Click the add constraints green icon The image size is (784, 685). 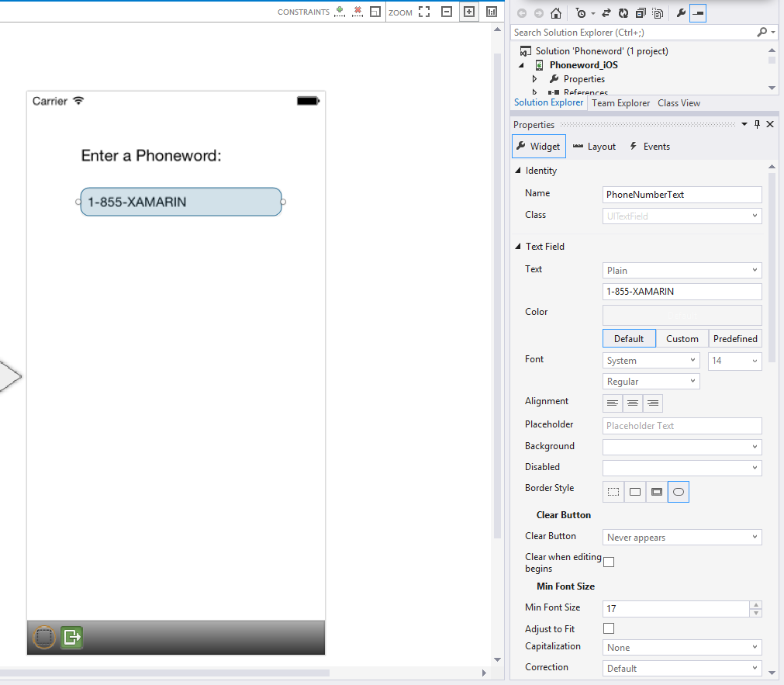[339, 12]
